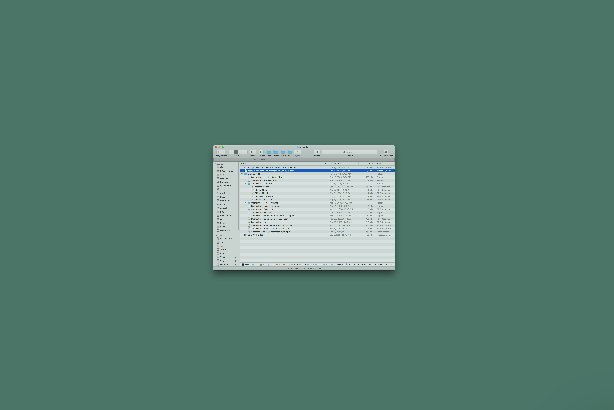Click the toolbar button left of the search field
The image size is (614, 410).
[x=317, y=152]
